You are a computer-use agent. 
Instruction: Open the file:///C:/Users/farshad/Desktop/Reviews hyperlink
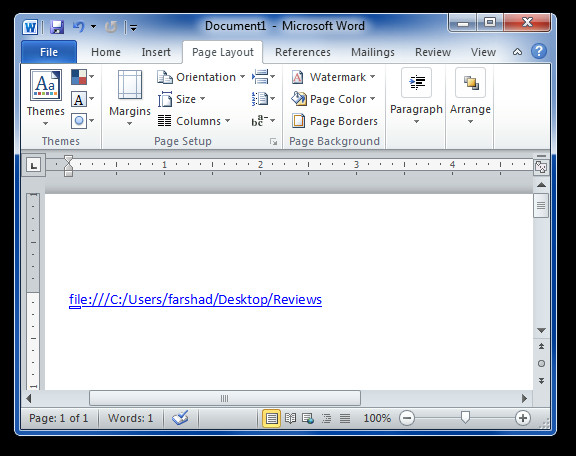[x=195, y=300]
